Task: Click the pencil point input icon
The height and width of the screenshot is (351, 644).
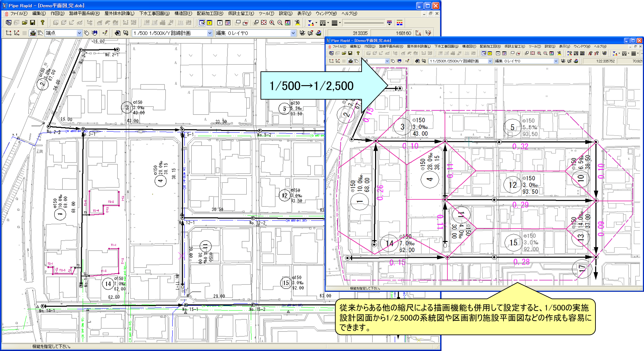Action: (105, 33)
